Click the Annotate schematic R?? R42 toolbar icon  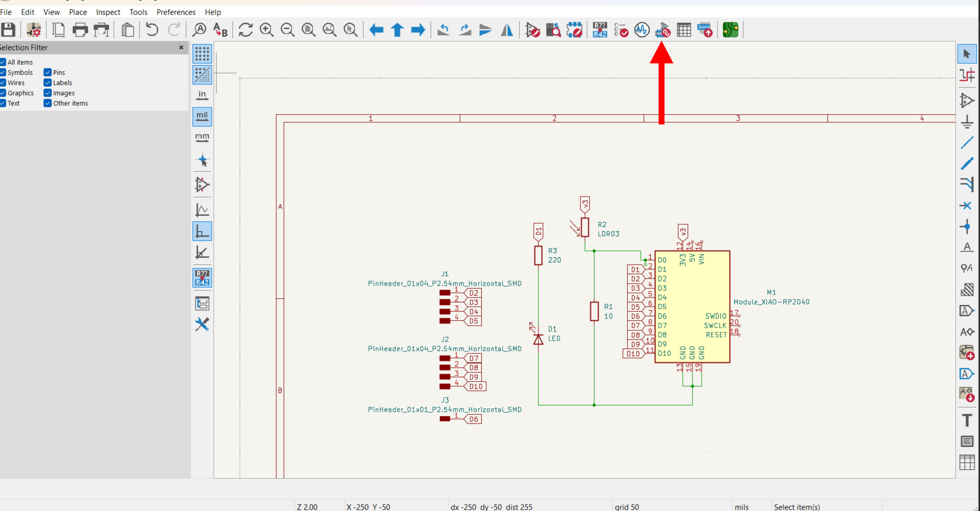coord(600,30)
